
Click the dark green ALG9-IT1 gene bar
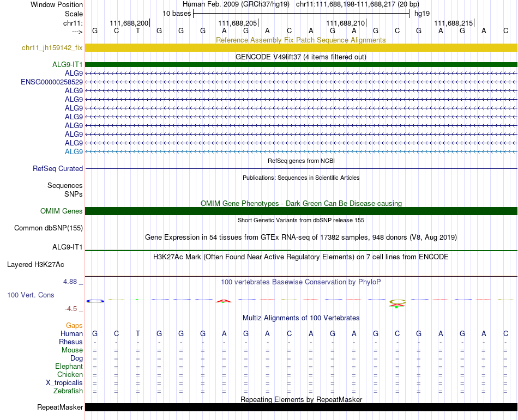pyautogui.click(x=301, y=65)
